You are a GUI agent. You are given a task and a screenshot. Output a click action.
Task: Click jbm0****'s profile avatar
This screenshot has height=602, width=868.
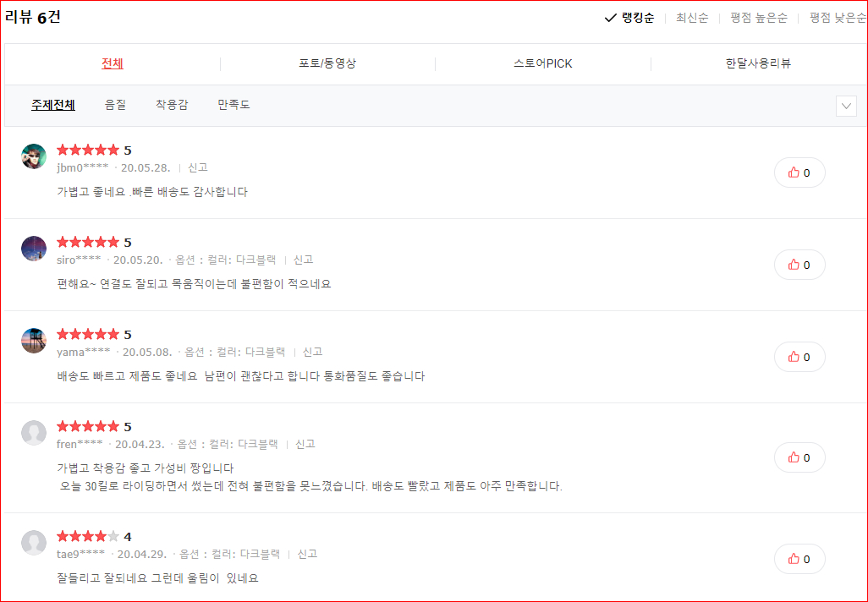click(x=34, y=156)
